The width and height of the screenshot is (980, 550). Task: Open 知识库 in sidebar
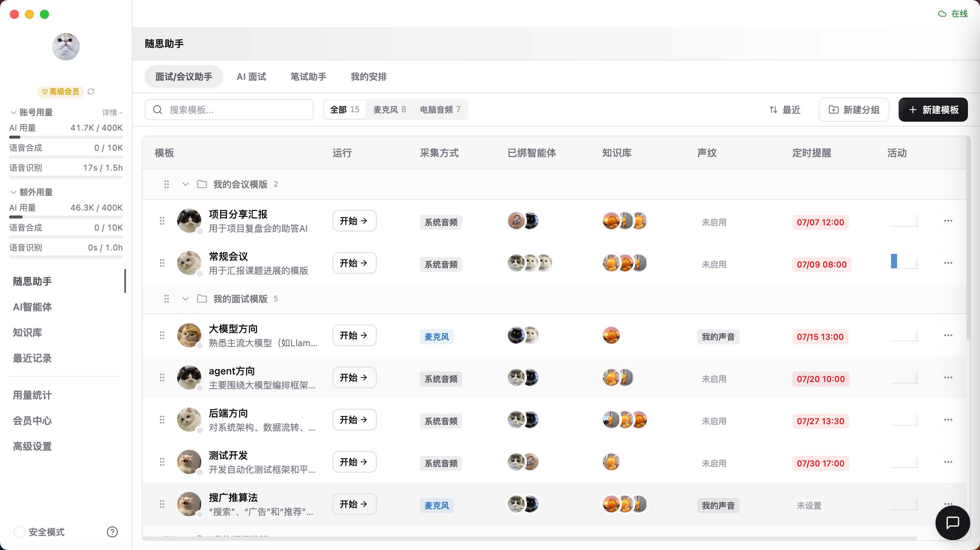(x=28, y=333)
